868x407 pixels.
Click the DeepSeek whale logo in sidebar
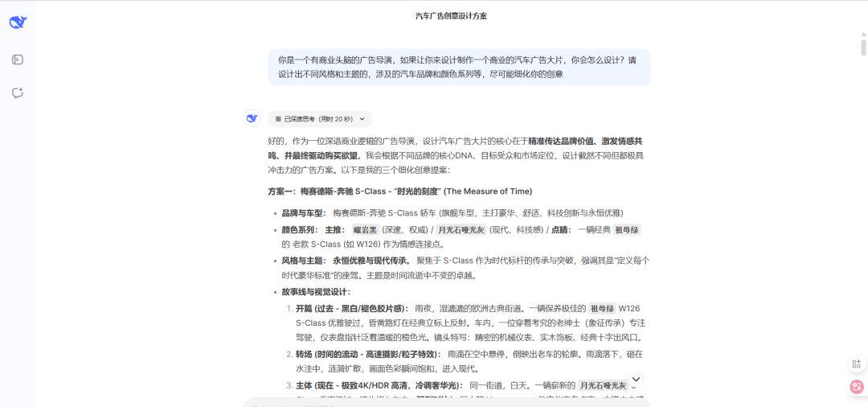coord(18,23)
